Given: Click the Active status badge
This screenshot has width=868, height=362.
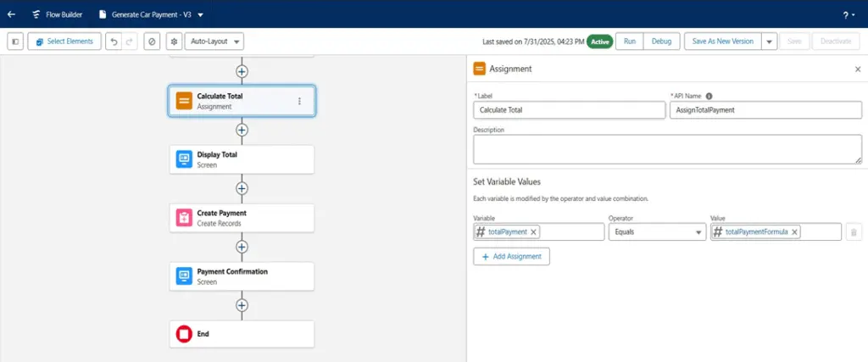Looking at the screenshot, I should pos(599,42).
